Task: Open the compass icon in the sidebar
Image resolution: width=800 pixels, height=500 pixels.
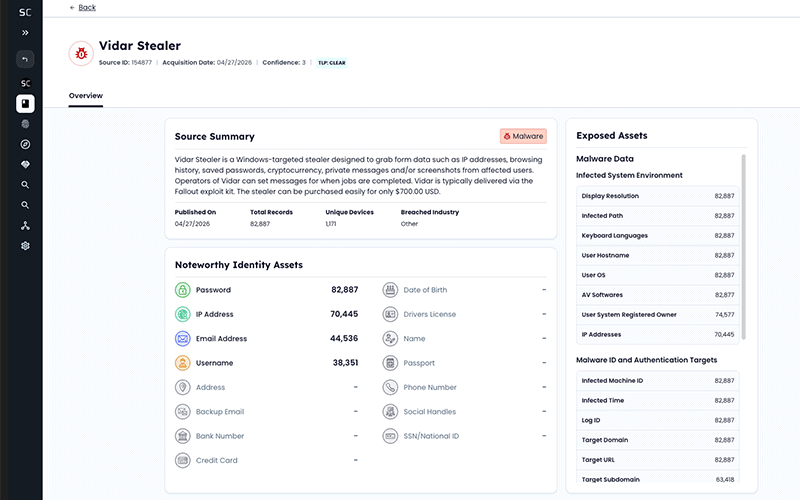Action: (25, 144)
